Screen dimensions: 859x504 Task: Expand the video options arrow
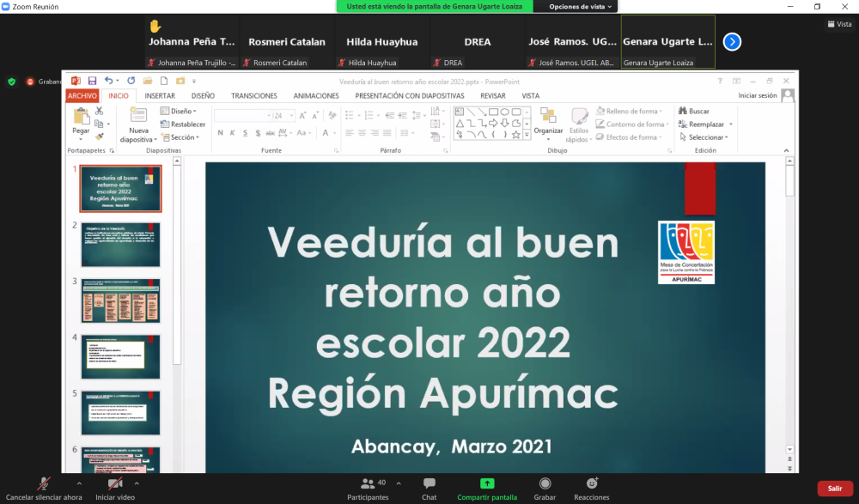pyautogui.click(x=137, y=481)
